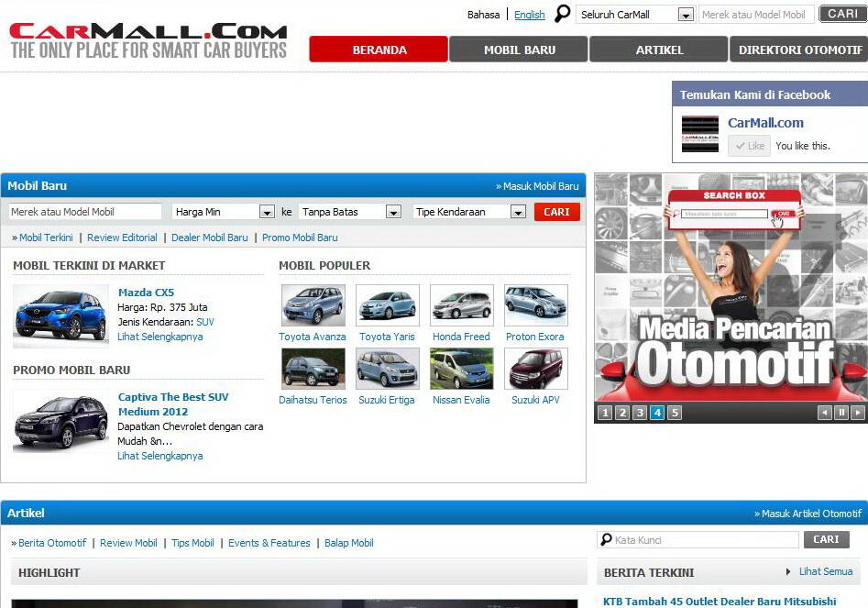The image size is (868, 608).
Task: Go to slide 4 of banner
Action: (657, 413)
